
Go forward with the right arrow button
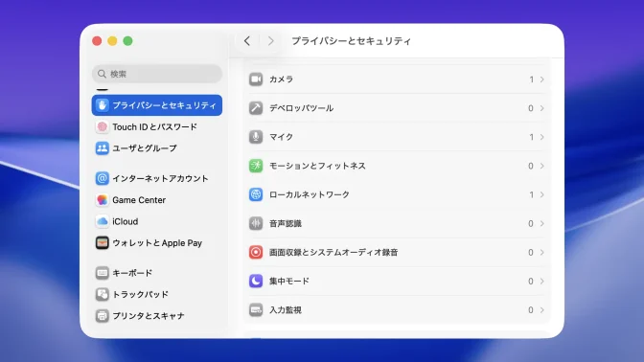click(270, 41)
